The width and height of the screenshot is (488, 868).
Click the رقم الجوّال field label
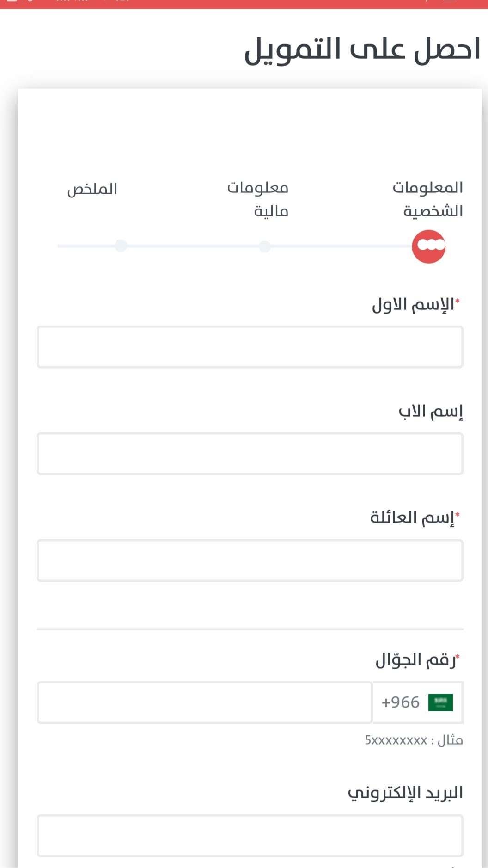pyautogui.click(x=416, y=660)
